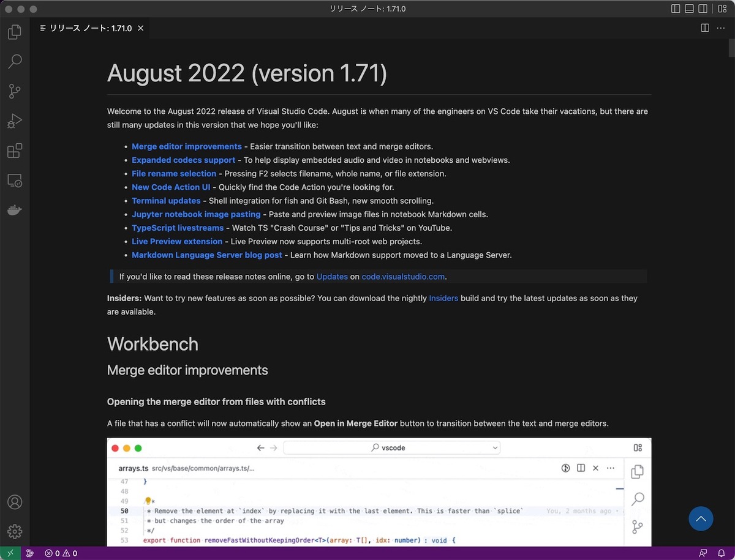Open the Run and Debug view
This screenshot has height=560, width=735.
[15, 121]
